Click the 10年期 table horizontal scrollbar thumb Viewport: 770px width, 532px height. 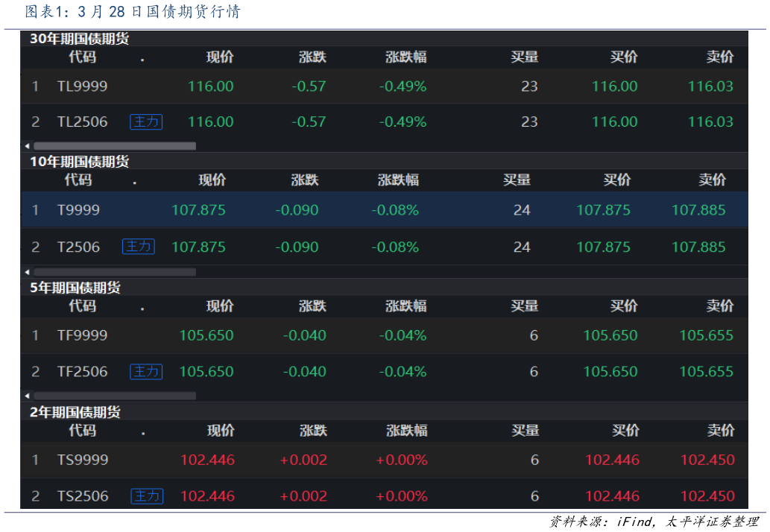point(114,272)
